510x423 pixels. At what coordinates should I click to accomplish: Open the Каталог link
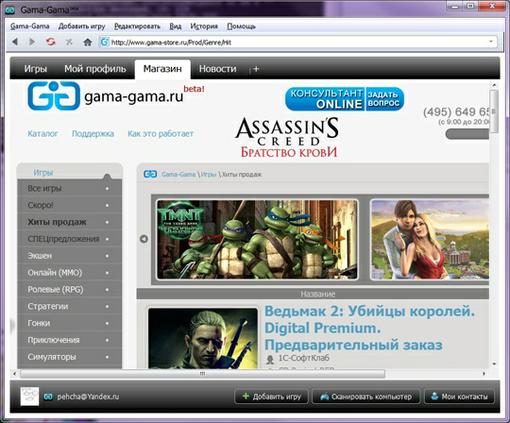(x=43, y=134)
